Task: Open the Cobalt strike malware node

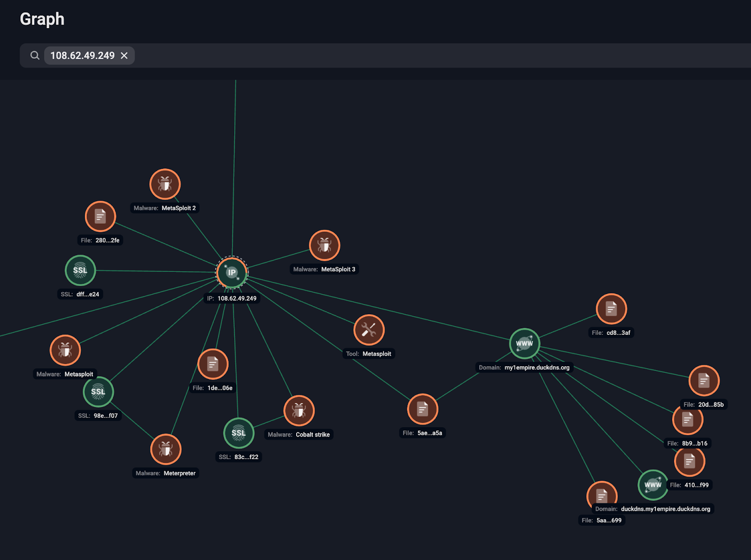Action: pyautogui.click(x=299, y=410)
